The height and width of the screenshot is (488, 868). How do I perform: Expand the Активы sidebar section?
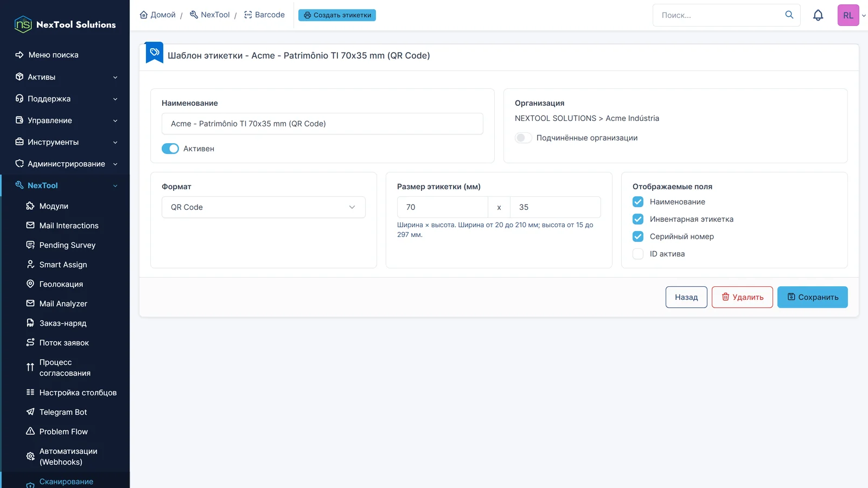pyautogui.click(x=66, y=77)
